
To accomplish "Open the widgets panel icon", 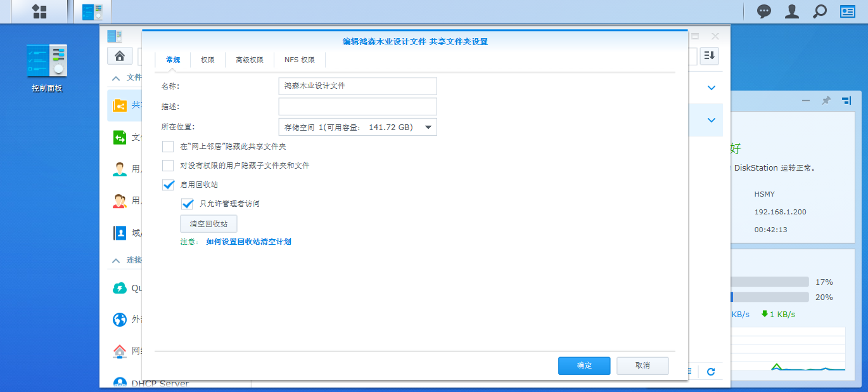I will pos(848,11).
